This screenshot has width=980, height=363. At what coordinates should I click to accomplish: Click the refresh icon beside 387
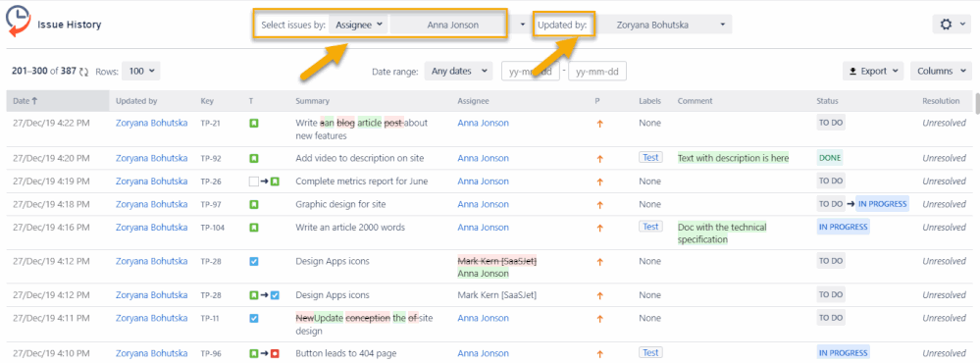tap(84, 72)
